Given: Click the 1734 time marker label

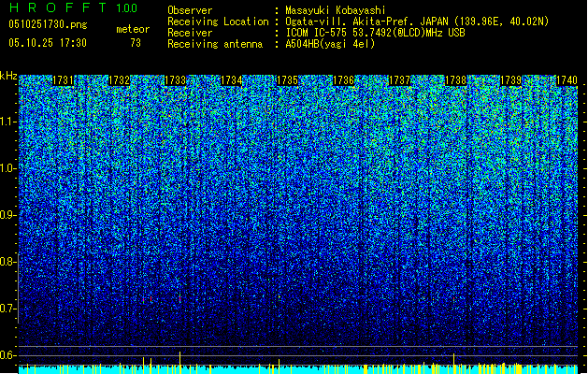Looking at the screenshot, I should pyautogui.click(x=231, y=80).
